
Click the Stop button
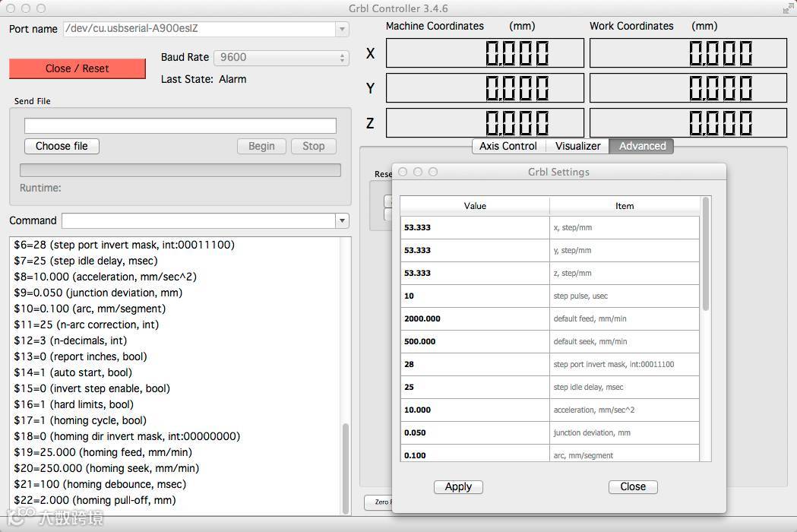tap(314, 147)
